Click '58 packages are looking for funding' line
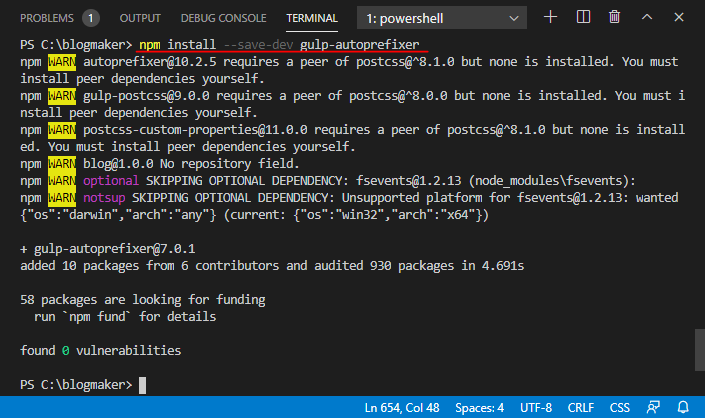705x418 pixels. pos(143,300)
